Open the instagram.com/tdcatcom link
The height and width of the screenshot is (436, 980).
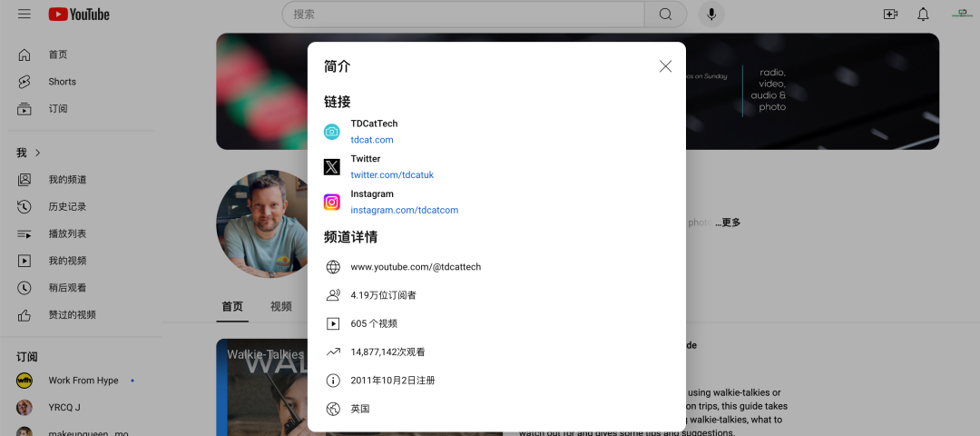pyautogui.click(x=405, y=210)
